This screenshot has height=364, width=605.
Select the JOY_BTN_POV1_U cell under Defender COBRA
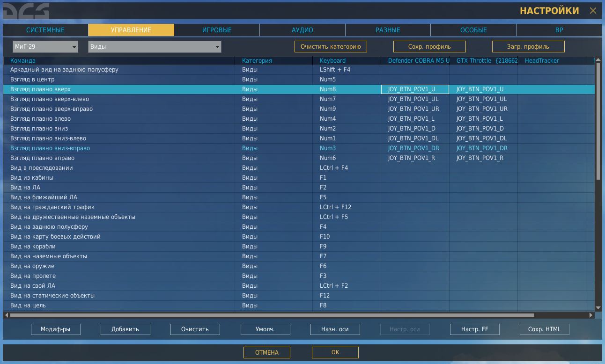click(415, 89)
